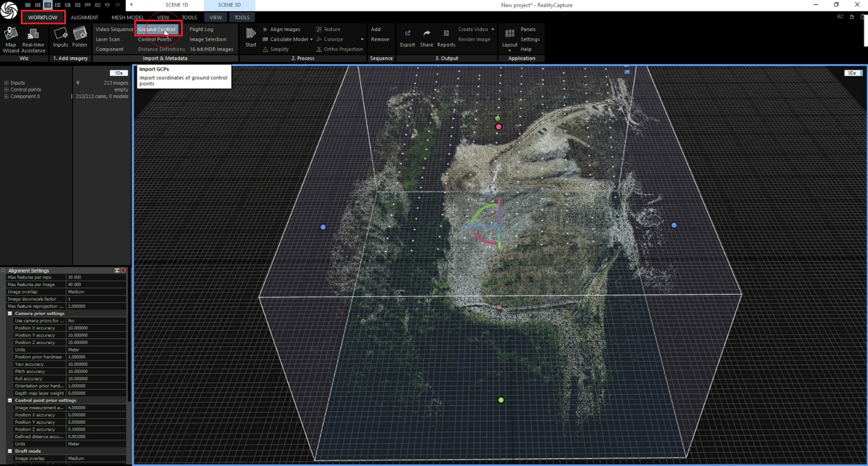Switch to the ALIGNMENT ribbon tab
The image size is (868, 466).
84,17
